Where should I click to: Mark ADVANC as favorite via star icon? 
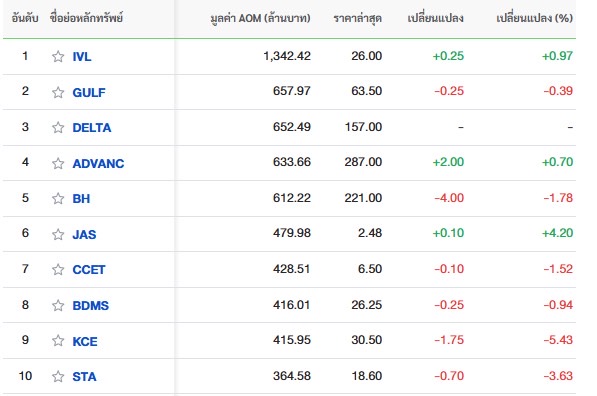[x=58, y=163]
